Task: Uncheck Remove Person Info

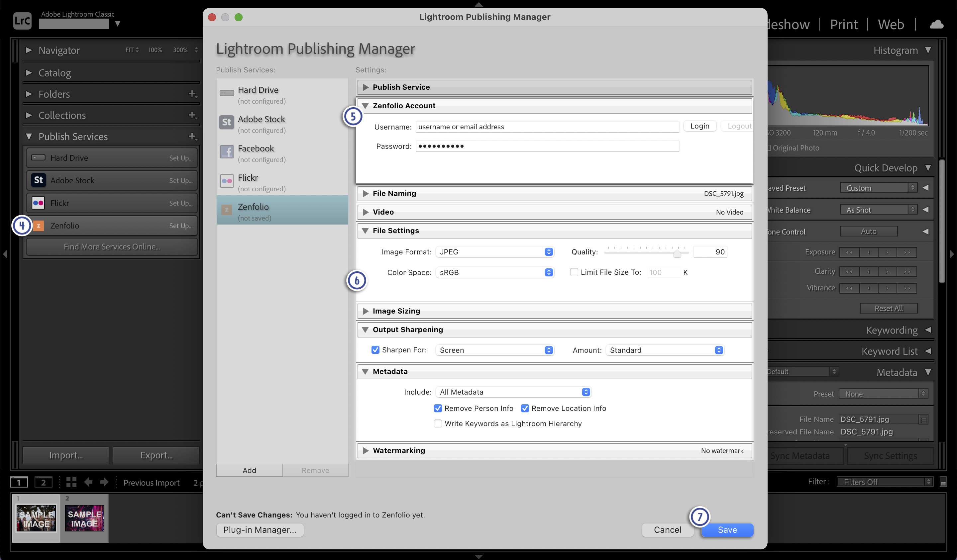Action: point(438,408)
